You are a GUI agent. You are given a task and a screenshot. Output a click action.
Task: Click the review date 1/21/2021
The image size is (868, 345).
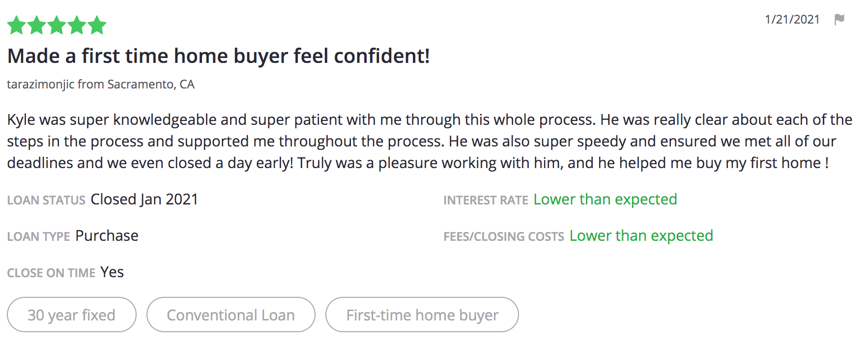click(x=792, y=19)
